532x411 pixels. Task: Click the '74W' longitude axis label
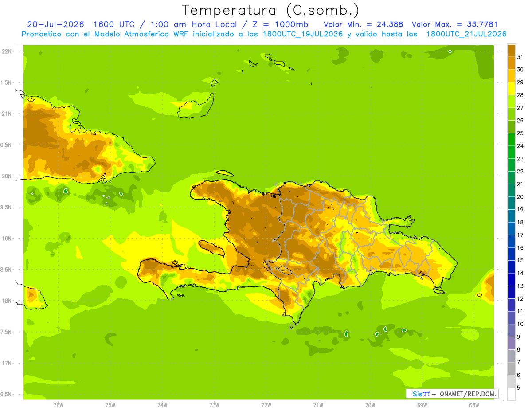pyautogui.click(x=162, y=405)
